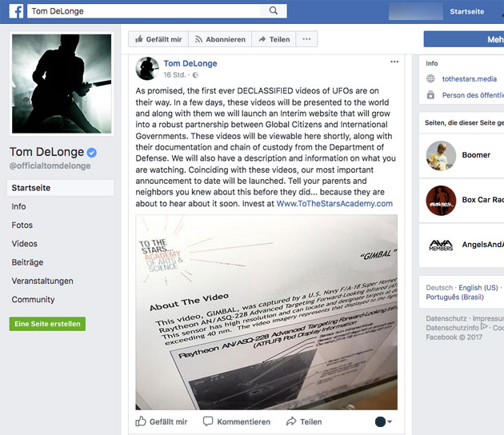Open the GIMBAL document image thumbnail
This screenshot has height=435, width=504.
tap(266, 313)
